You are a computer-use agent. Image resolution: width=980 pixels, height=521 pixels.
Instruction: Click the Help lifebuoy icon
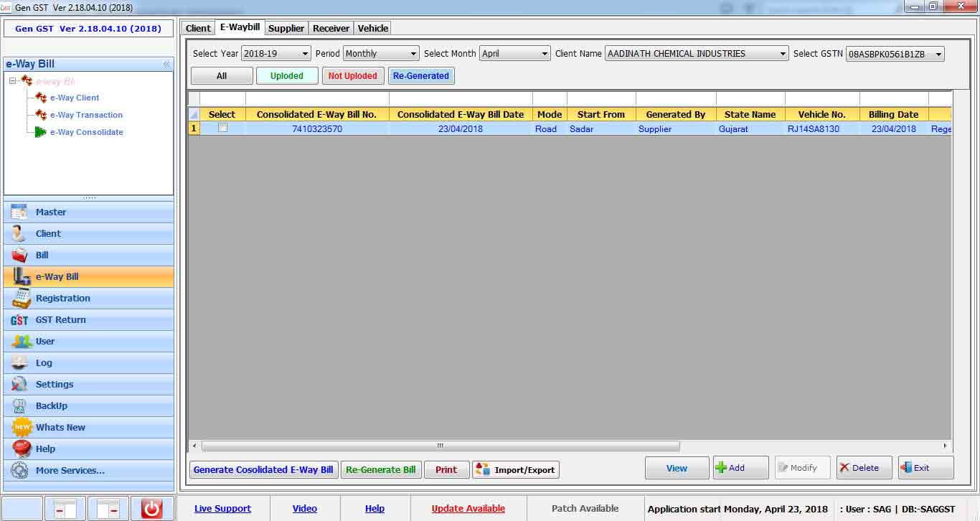click(x=22, y=449)
